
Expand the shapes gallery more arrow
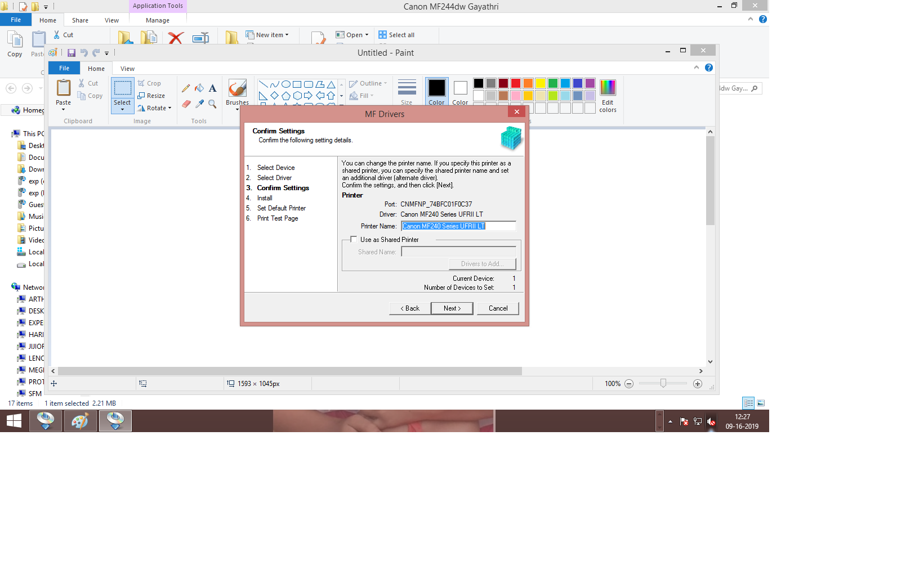coord(341,106)
